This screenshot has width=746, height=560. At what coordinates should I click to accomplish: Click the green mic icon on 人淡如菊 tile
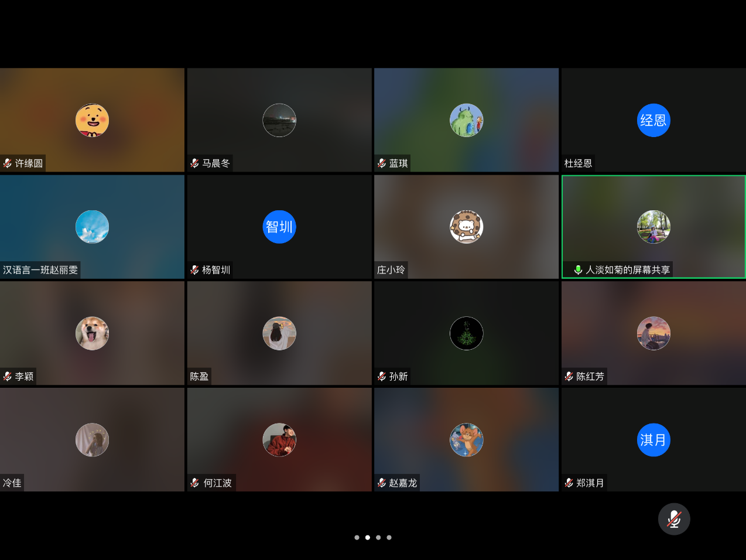(577, 270)
